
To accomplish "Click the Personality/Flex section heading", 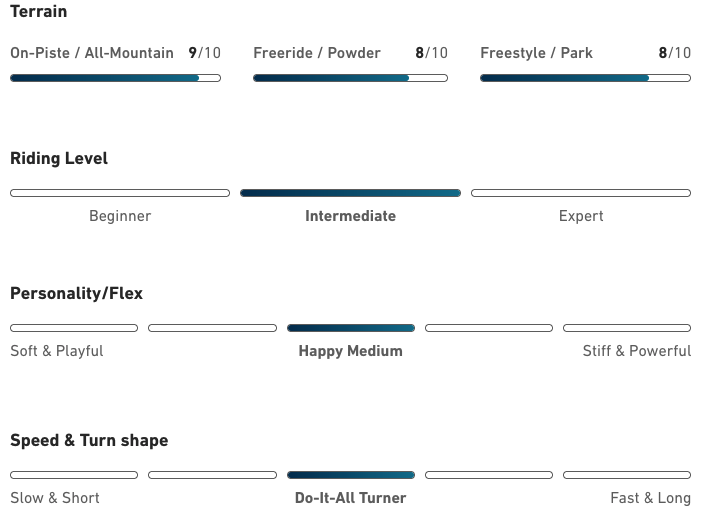I will click(x=76, y=293).
